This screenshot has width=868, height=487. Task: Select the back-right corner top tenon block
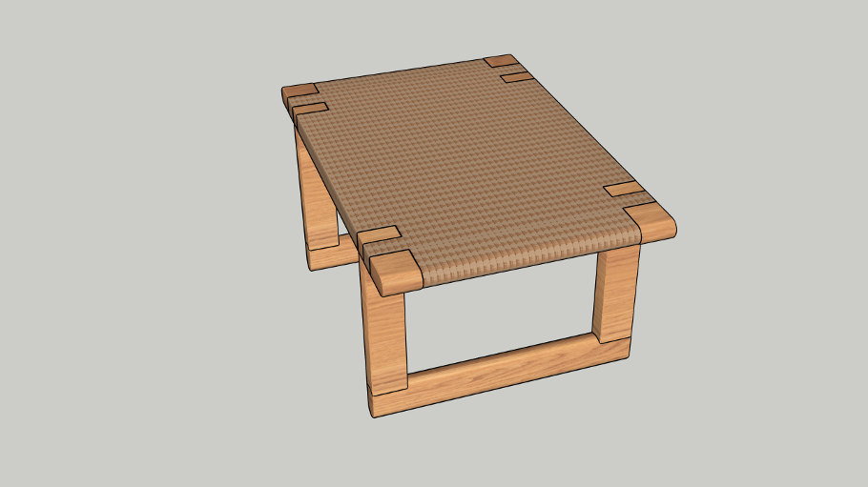[x=500, y=62]
